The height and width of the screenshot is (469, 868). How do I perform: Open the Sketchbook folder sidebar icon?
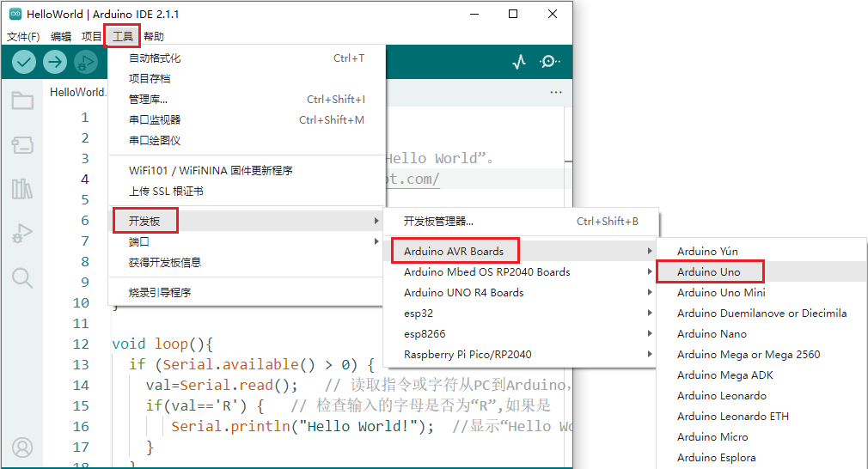click(x=22, y=100)
